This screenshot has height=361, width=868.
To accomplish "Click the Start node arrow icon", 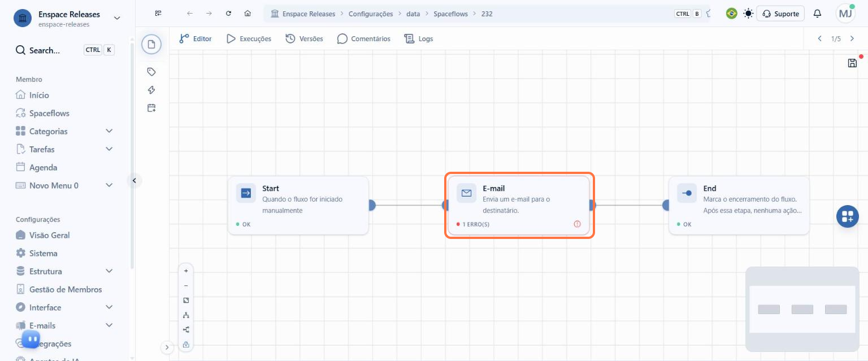I will coord(246,193).
